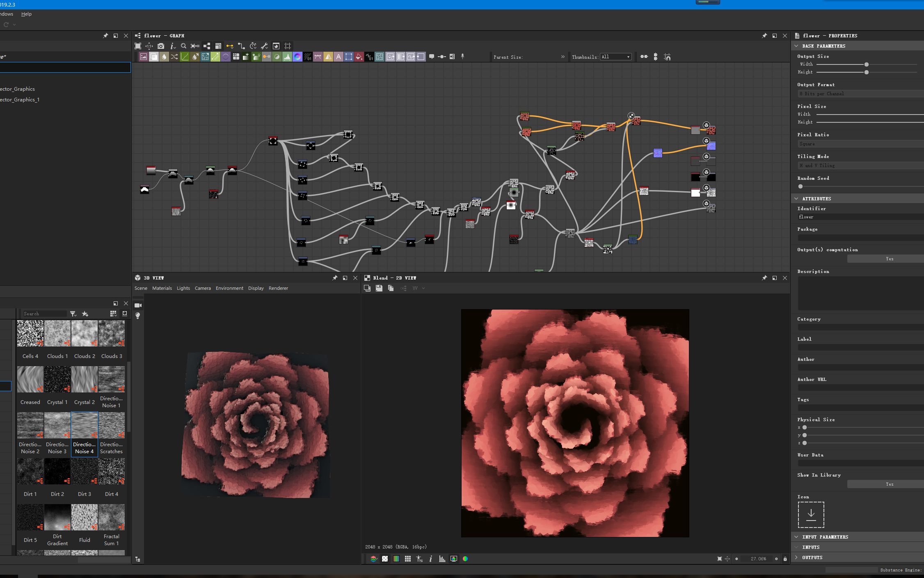Select the Directional Noise 4 thumbnail in the library
The width and height of the screenshot is (924, 578).
coord(85,425)
